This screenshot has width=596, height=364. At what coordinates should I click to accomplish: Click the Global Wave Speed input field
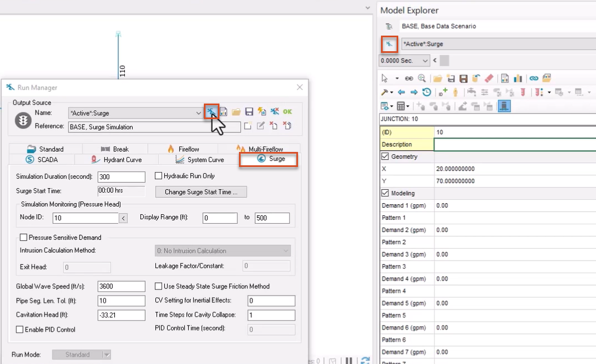121,286
